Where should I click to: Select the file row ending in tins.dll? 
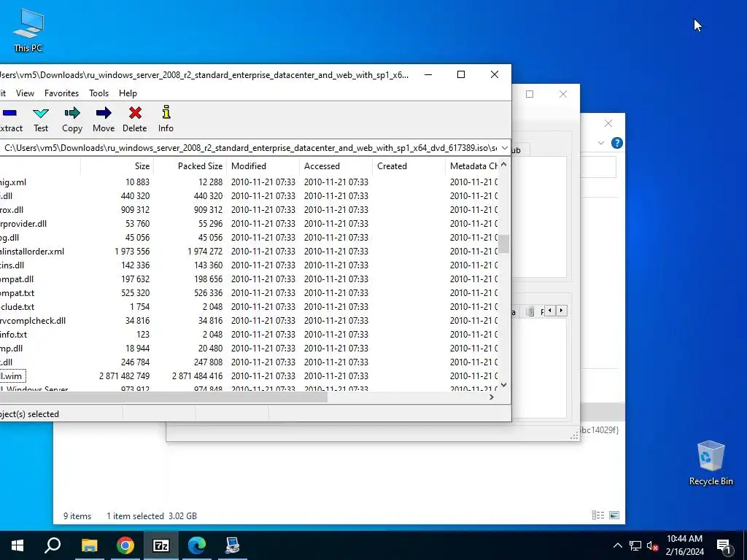pyautogui.click(x=249, y=265)
